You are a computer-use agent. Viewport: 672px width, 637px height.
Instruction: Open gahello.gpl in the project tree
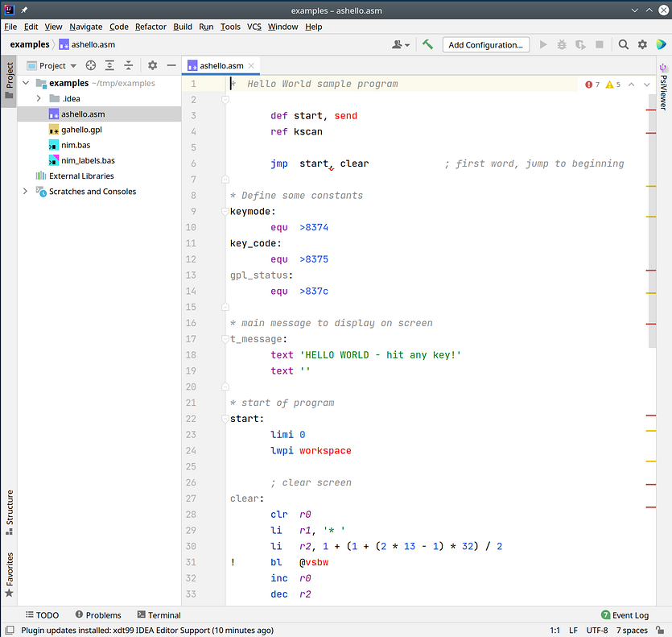(x=82, y=130)
